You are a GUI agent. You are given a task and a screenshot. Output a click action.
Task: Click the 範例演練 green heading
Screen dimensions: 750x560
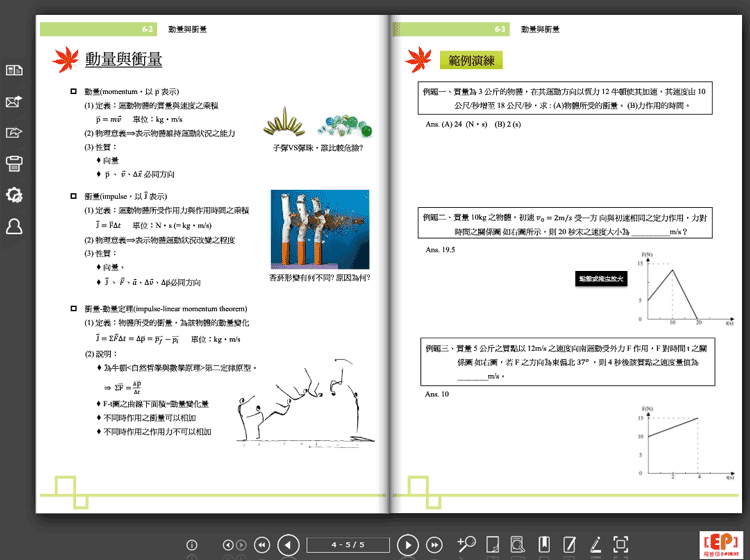pos(471,60)
